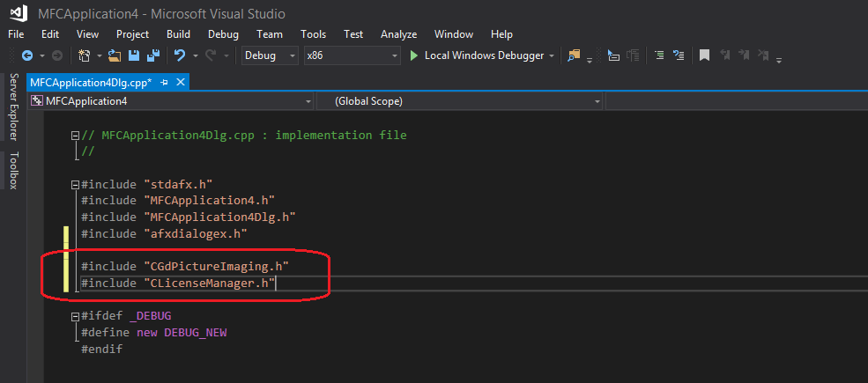Image resolution: width=868 pixels, height=383 pixels.
Task: Open the Build menu
Action: pyautogui.click(x=178, y=34)
